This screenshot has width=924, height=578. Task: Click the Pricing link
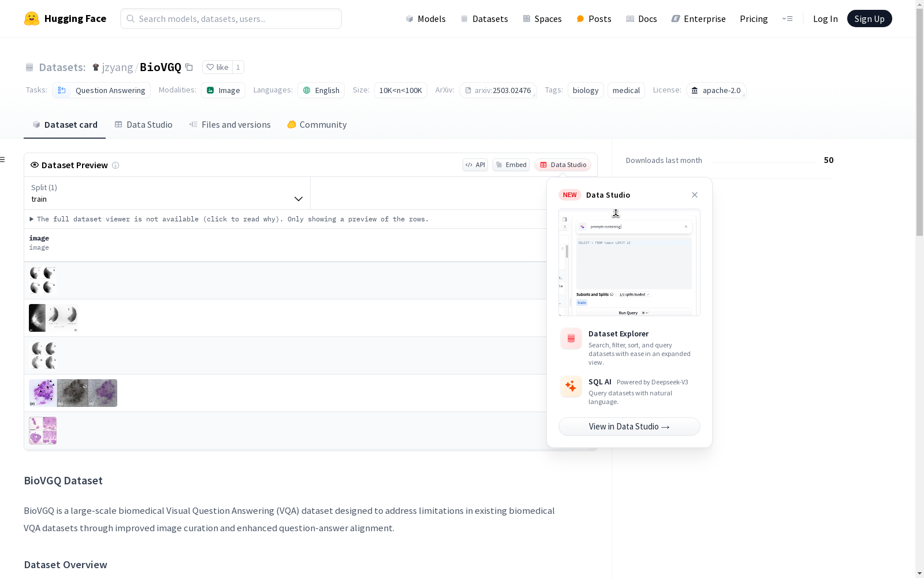tap(754, 18)
